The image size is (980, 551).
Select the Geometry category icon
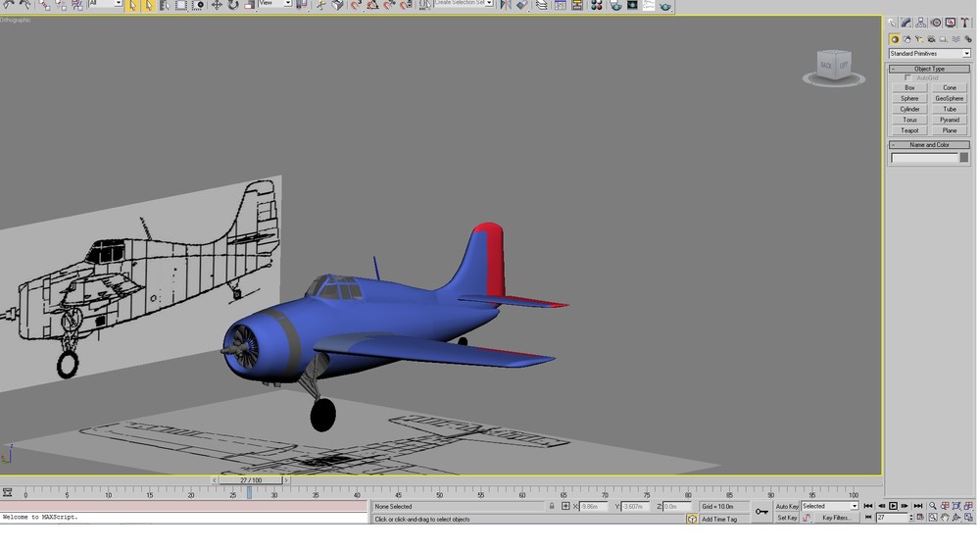(895, 39)
